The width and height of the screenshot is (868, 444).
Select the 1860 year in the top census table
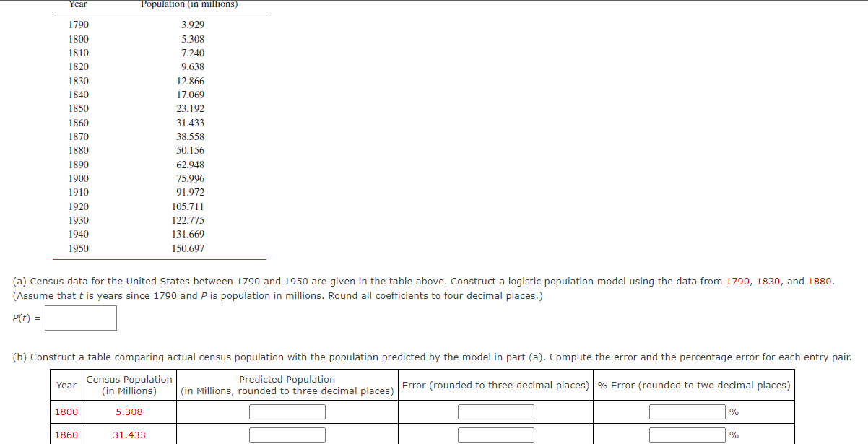(x=79, y=123)
